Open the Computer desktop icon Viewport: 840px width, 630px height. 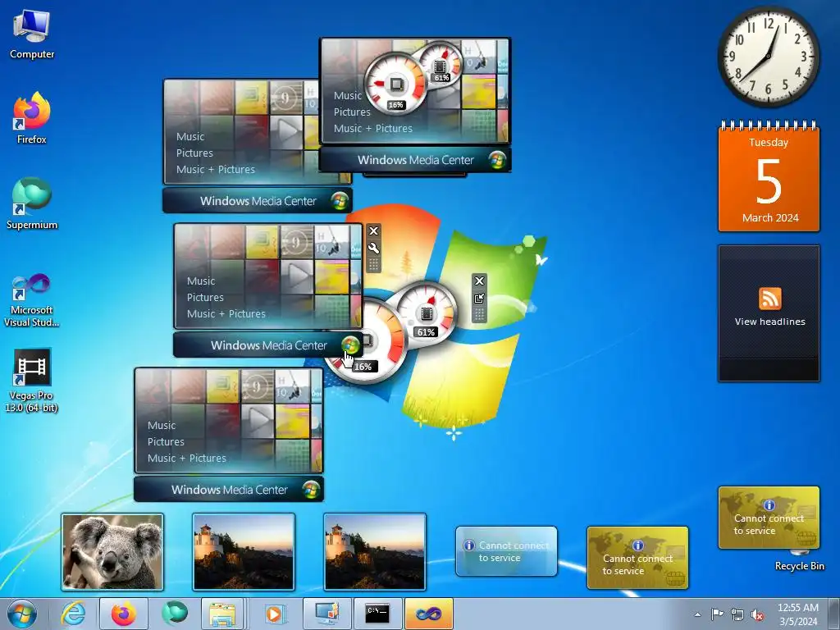click(32, 34)
